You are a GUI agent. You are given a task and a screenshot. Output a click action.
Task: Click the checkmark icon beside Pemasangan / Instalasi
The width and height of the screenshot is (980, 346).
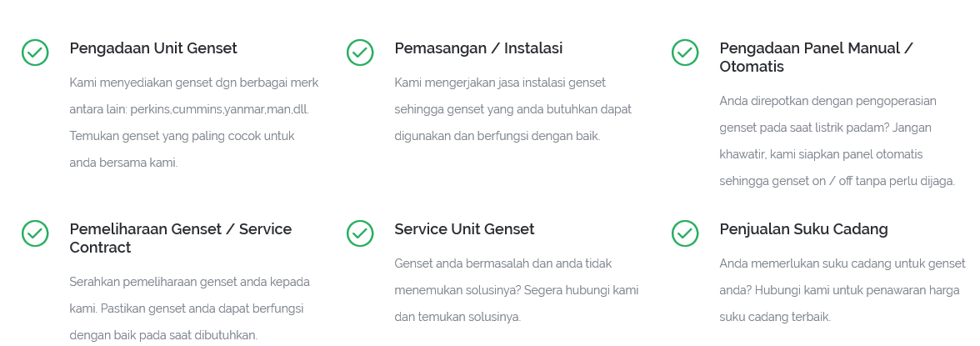tap(360, 53)
